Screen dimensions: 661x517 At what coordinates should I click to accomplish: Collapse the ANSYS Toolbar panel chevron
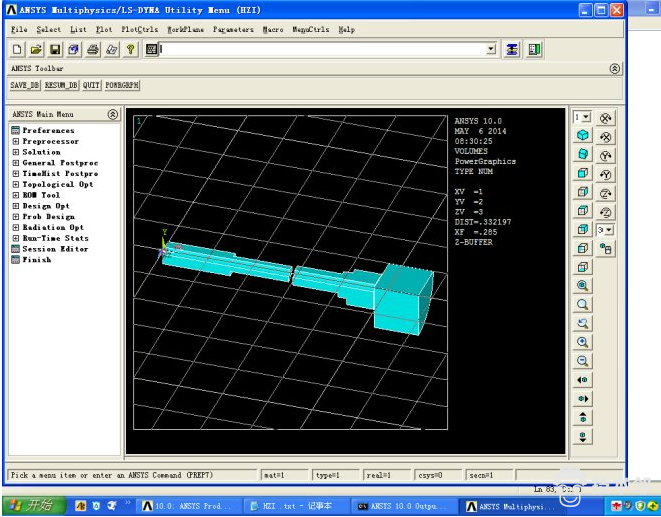[x=614, y=69]
